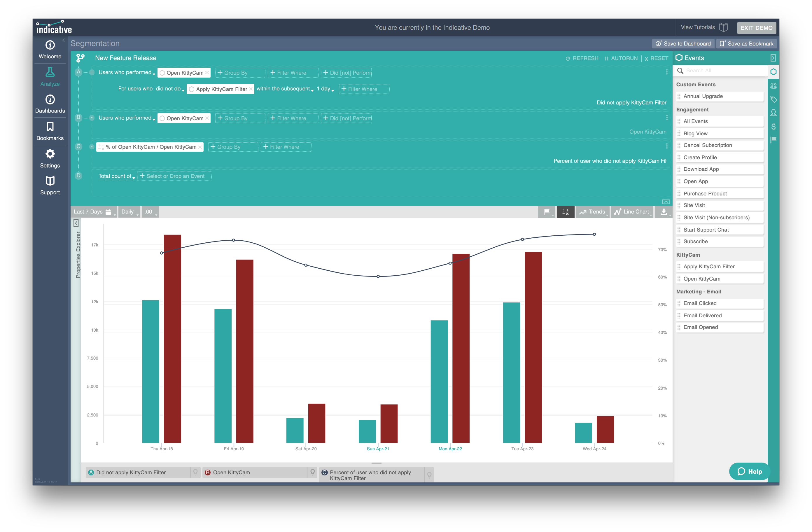
Task: Toggle row A minus collapse button
Action: point(91,72)
